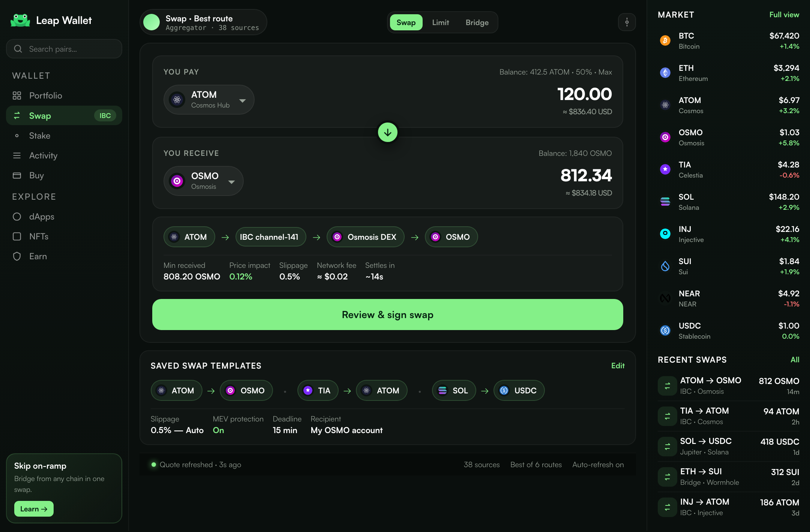This screenshot has width=810, height=532.
Task: Click Best of 6 routes text
Action: point(536,465)
